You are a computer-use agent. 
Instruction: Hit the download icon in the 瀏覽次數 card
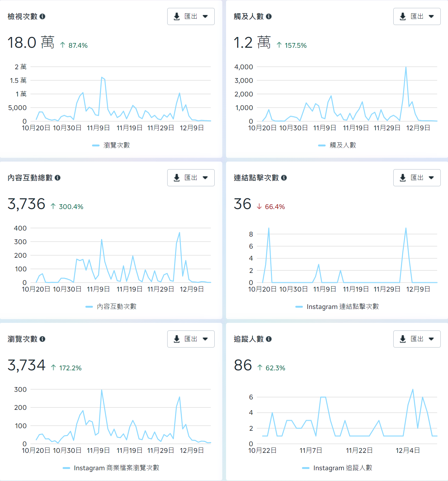point(177,339)
